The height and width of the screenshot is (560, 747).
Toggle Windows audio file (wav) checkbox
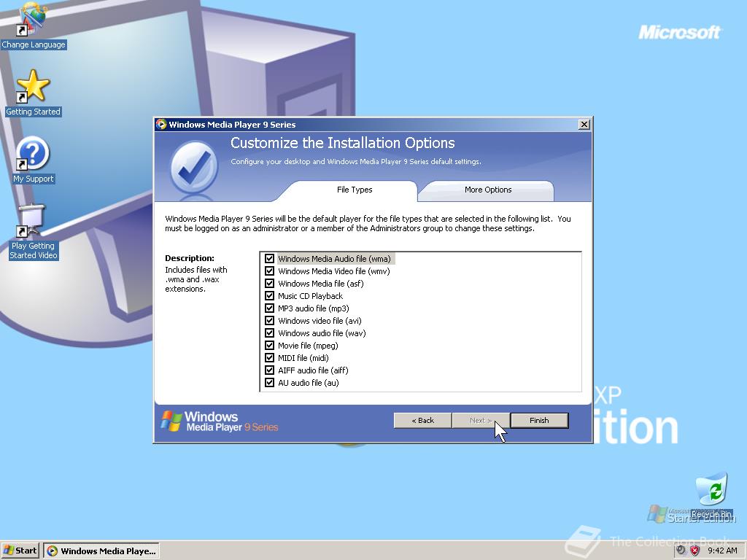click(x=270, y=332)
